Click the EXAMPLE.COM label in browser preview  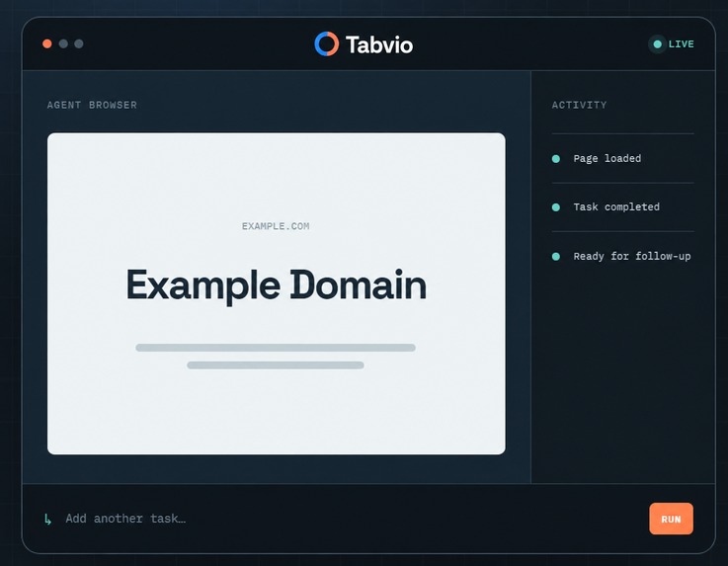tap(276, 226)
